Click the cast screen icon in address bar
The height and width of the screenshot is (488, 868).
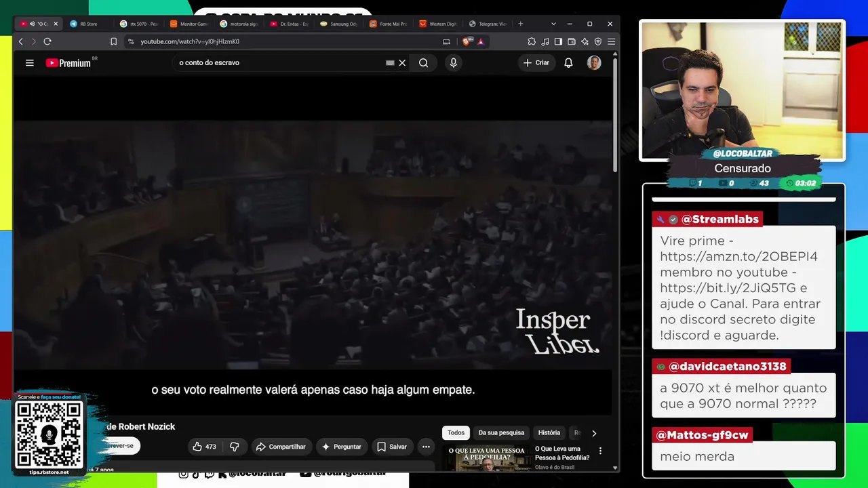pos(446,41)
